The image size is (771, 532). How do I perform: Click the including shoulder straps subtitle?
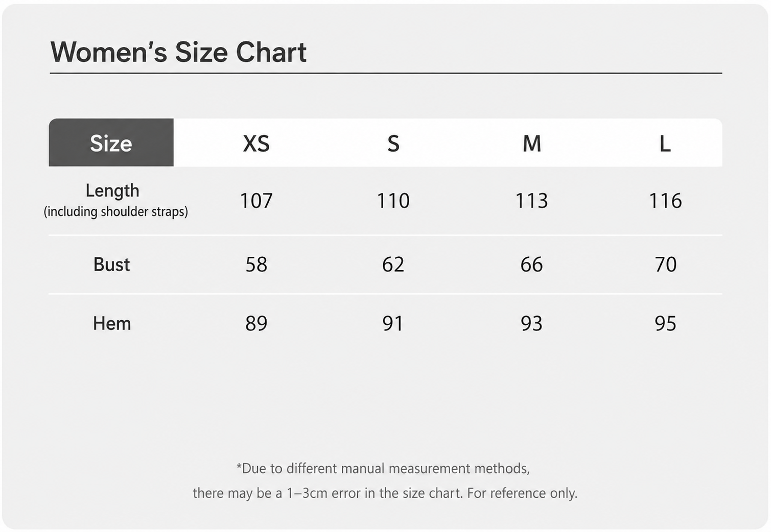click(116, 211)
